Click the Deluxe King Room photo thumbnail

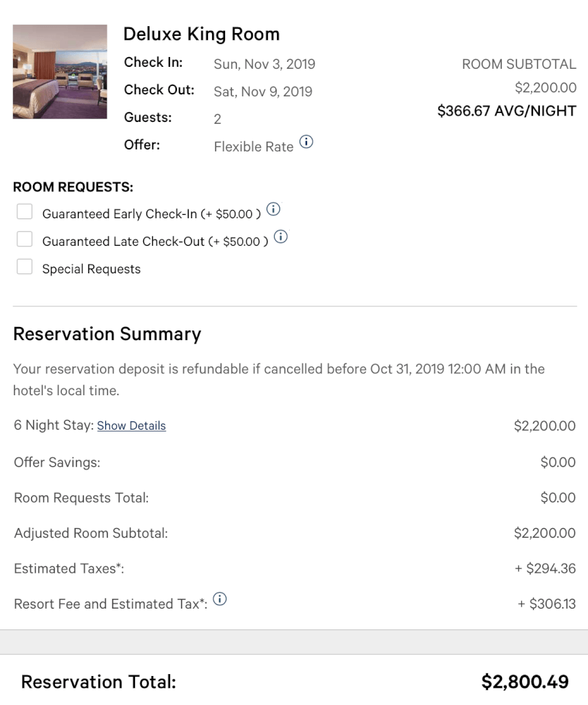(60, 72)
